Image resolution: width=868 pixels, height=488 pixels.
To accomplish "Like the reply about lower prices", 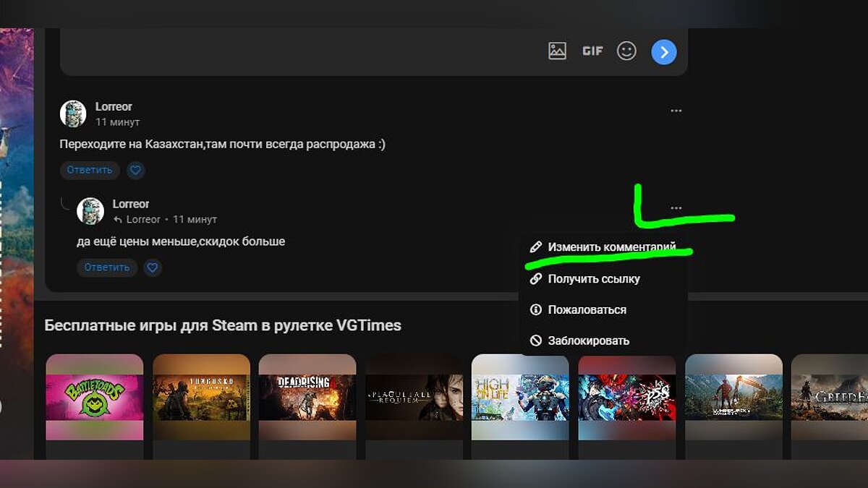I will [152, 267].
